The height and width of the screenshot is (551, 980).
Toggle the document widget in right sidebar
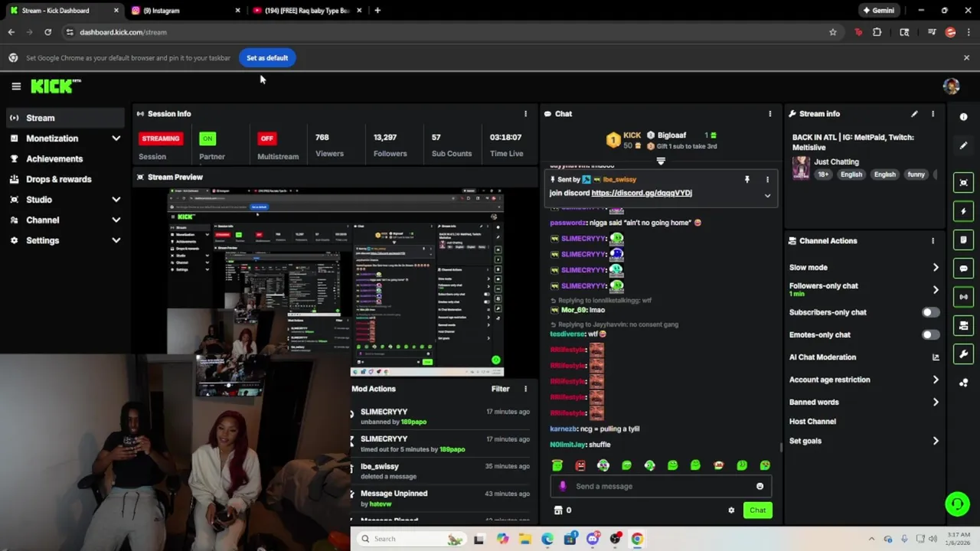tap(963, 240)
